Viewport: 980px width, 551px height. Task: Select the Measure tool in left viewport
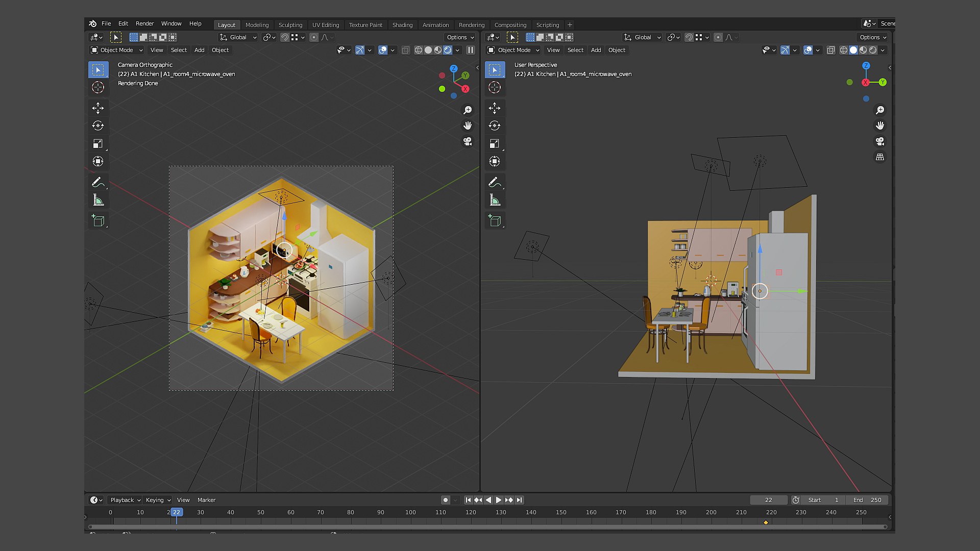(x=98, y=200)
